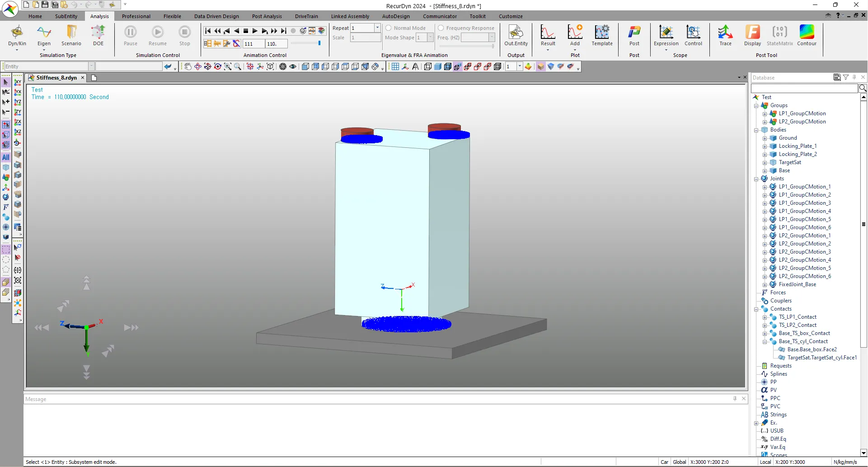The width and height of the screenshot is (868, 467).
Task: Select the Frequency Response radio button
Action: pyautogui.click(x=441, y=28)
